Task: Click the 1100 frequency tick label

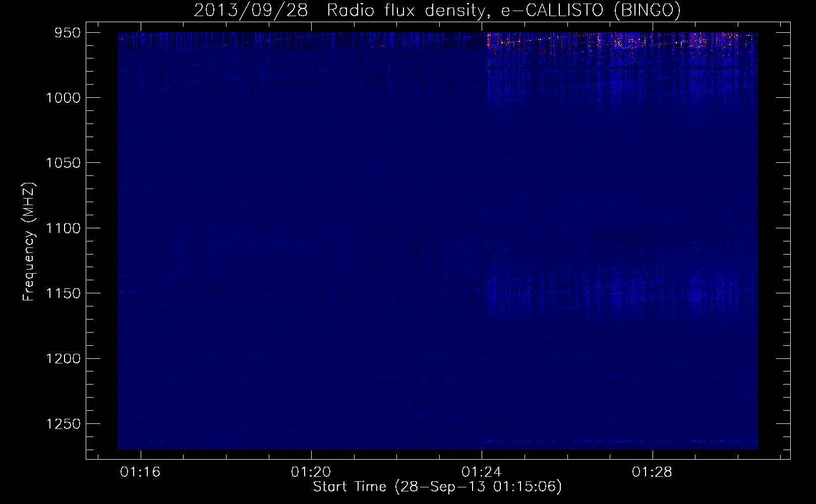Action: coord(63,228)
